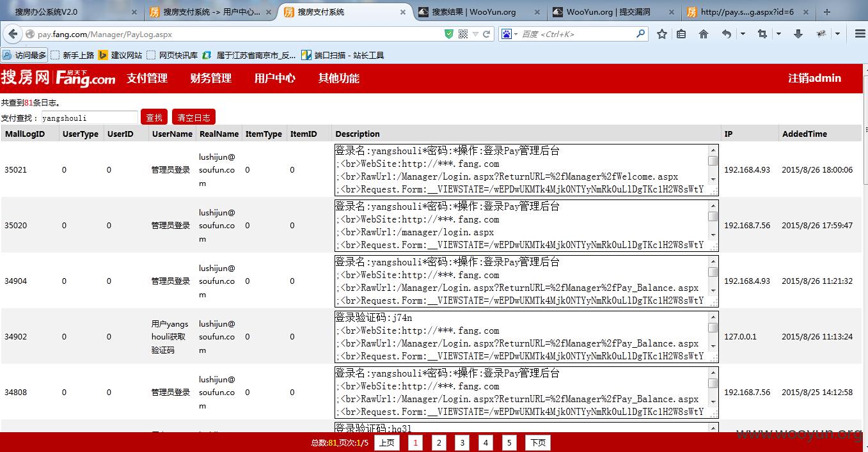Select current page 1 in pagination
Screen dimensions: 868x452
[415, 442]
